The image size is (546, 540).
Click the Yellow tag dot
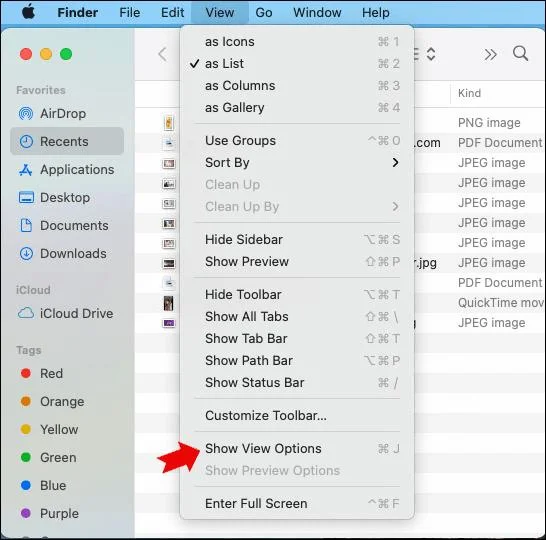click(x=26, y=429)
